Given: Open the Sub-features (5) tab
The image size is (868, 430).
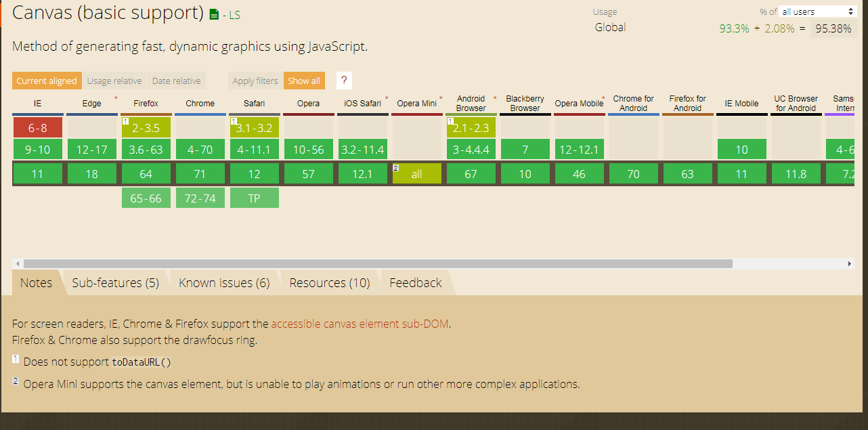Looking at the screenshot, I should (116, 282).
